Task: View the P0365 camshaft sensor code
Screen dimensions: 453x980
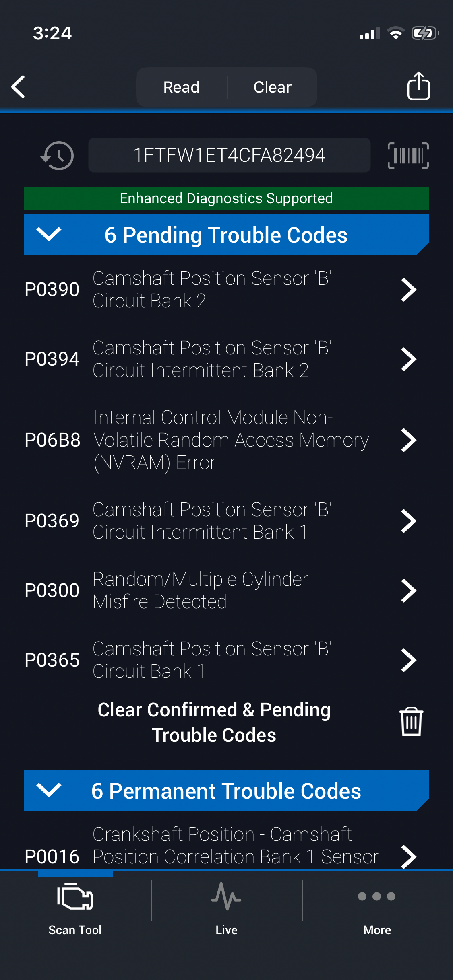Action: pyautogui.click(x=201, y=660)
